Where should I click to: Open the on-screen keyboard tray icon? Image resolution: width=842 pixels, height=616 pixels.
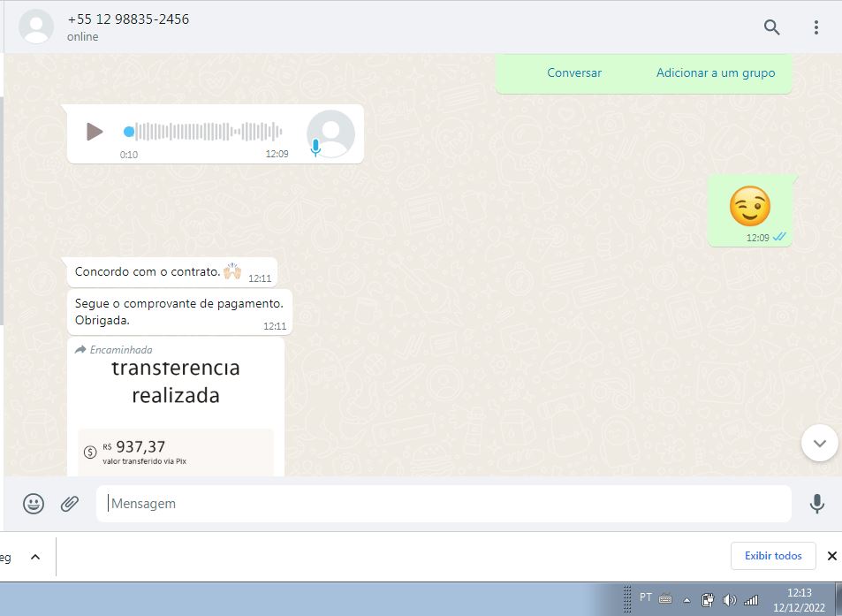pyautogui.click(x=664, y=599)
